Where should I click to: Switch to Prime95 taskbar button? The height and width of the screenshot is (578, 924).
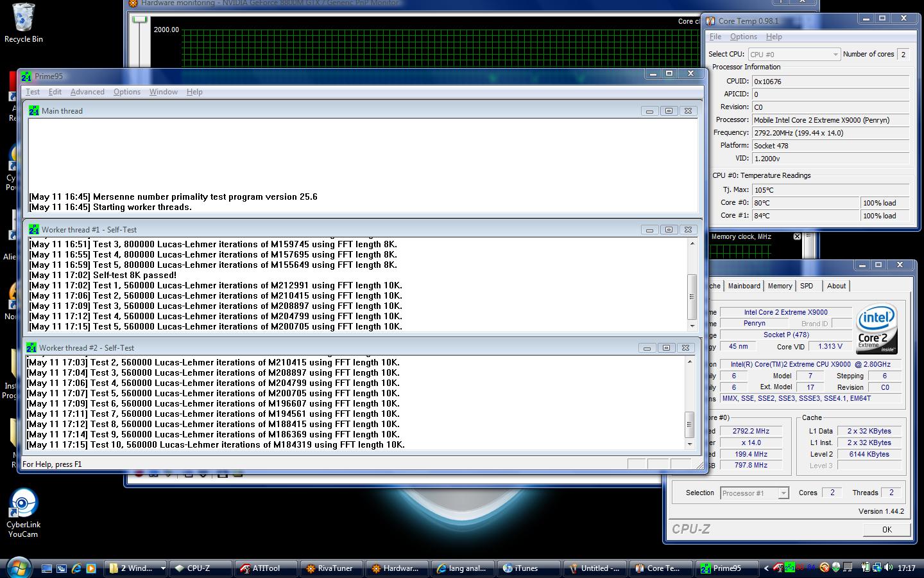726,568
